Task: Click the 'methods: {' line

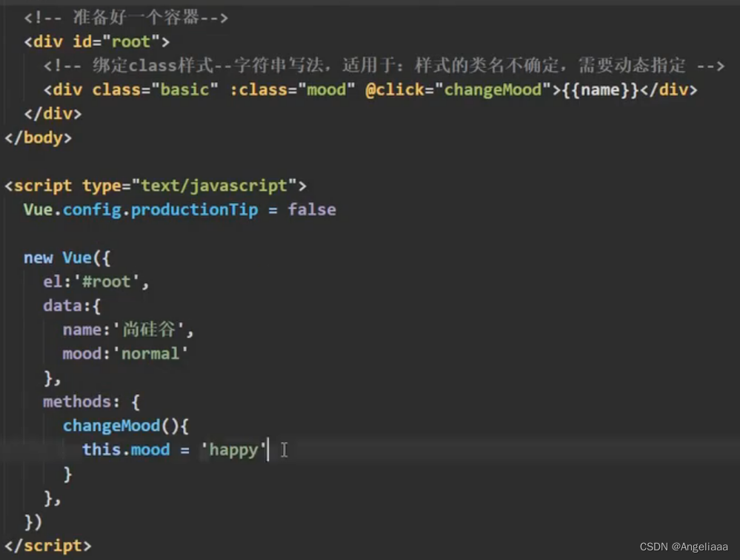Action: point(92,402)
